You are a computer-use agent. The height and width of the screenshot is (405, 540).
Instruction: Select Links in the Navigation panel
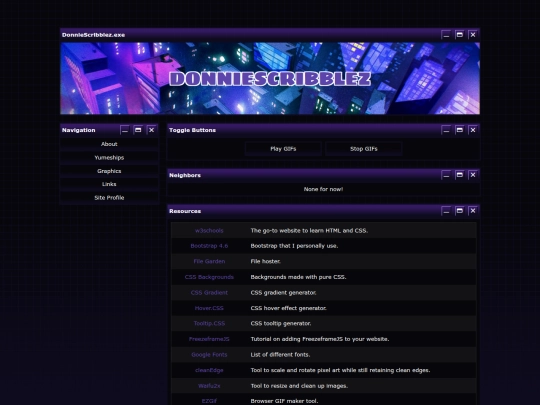pyautogui.click(x=109, y=184)
